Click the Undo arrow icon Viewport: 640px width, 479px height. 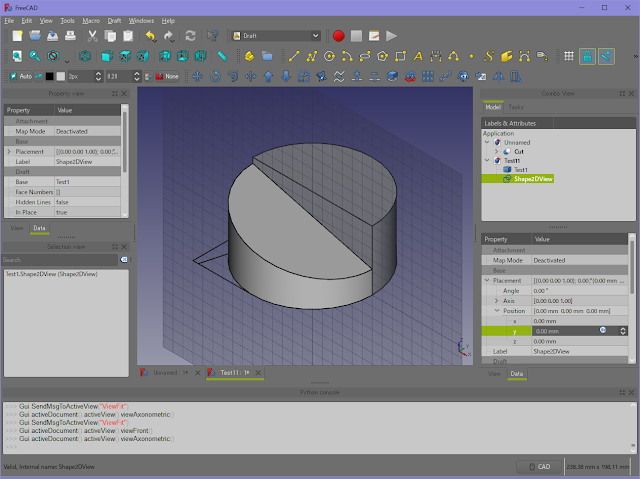(x=150, y=36)
